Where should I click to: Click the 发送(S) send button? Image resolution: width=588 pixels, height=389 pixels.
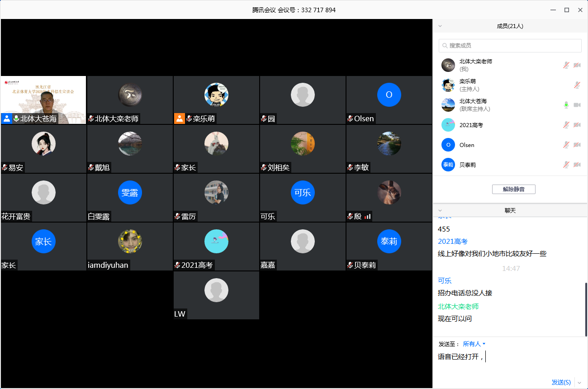(x=561, y=382)
